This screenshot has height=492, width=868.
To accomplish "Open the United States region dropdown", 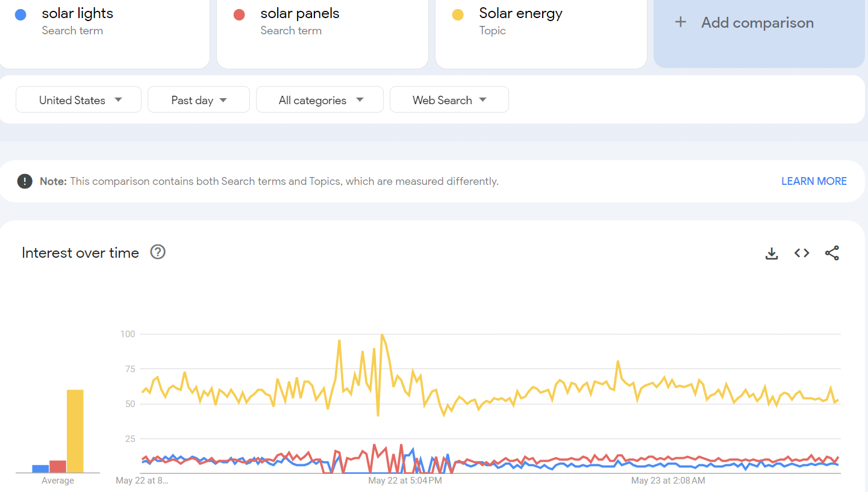I will (x=78, y=99).
